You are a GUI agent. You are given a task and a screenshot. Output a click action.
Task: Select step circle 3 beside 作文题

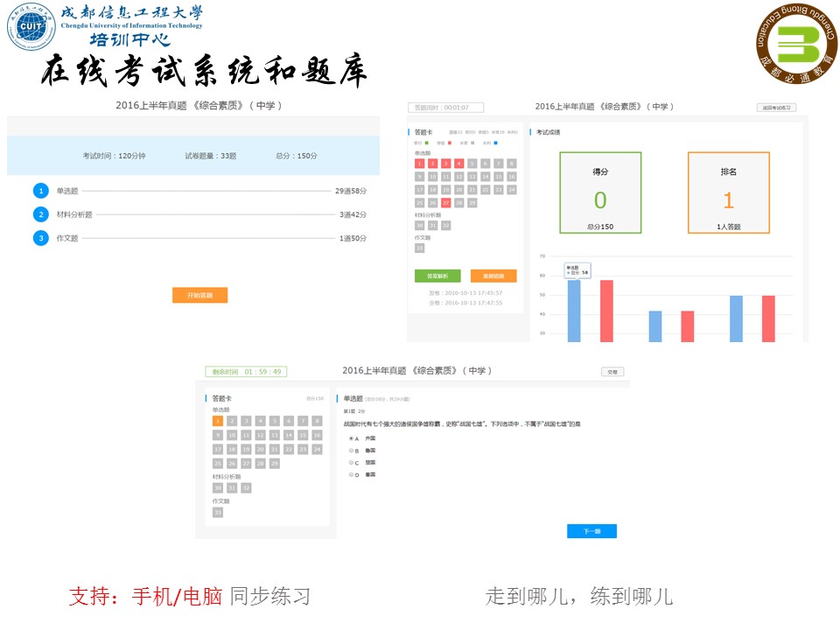pyautogui.click(x=41, y=236)
